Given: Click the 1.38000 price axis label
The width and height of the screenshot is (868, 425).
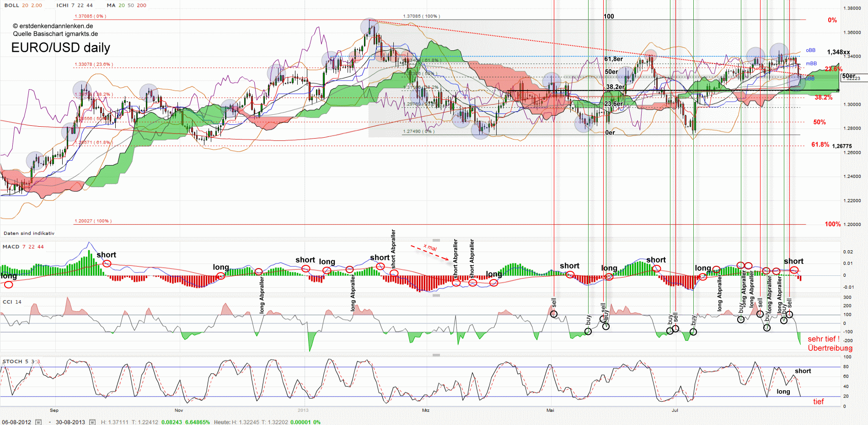Looking at the screenshot, I should [x=852, y=8].
